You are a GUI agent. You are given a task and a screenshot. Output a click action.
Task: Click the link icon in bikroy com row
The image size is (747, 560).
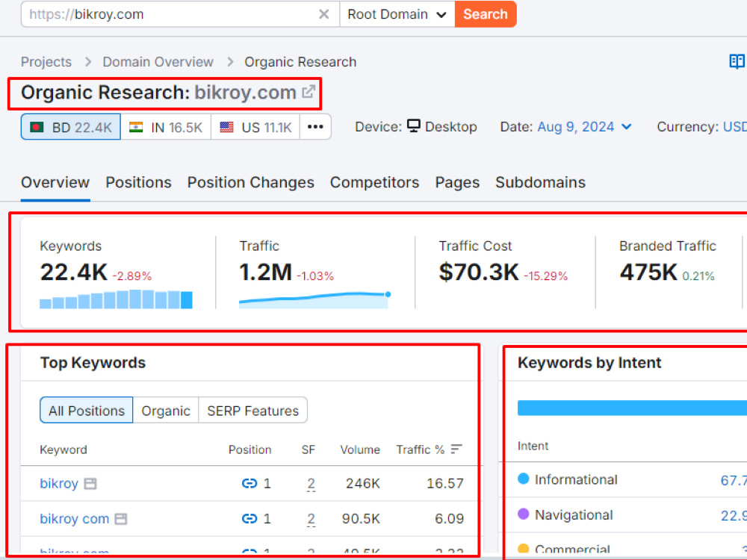click(x=249, y=519)
